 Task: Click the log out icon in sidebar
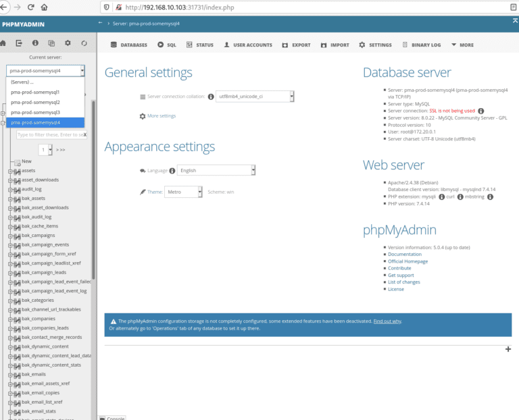coord(19,43)
